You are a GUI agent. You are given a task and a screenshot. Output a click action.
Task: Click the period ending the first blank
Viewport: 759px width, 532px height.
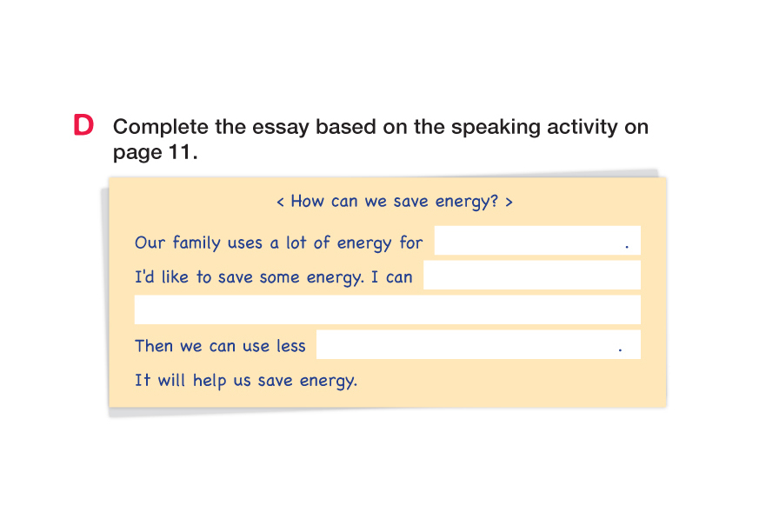pyautogui.click(x=627, y=248)
